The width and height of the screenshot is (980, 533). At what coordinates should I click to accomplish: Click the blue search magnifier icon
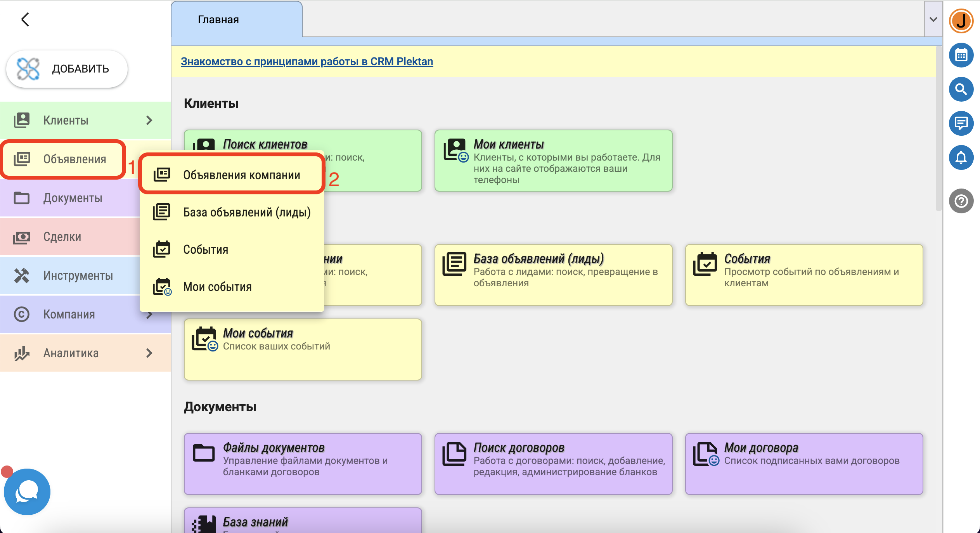pos(961,90)
